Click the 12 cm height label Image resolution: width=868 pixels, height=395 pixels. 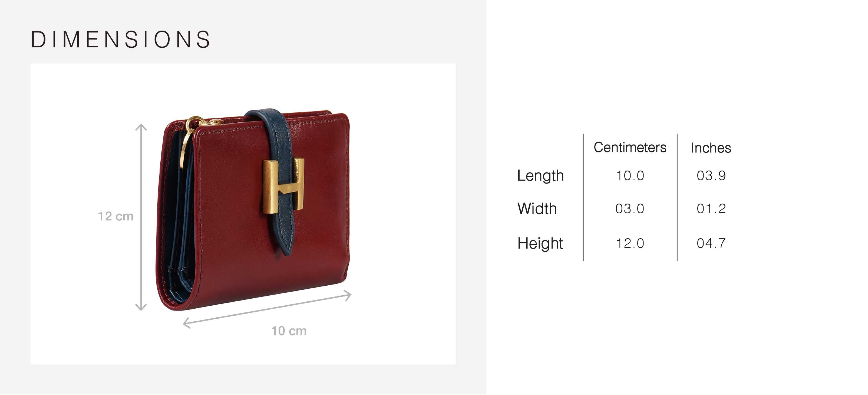pos(115,217)
